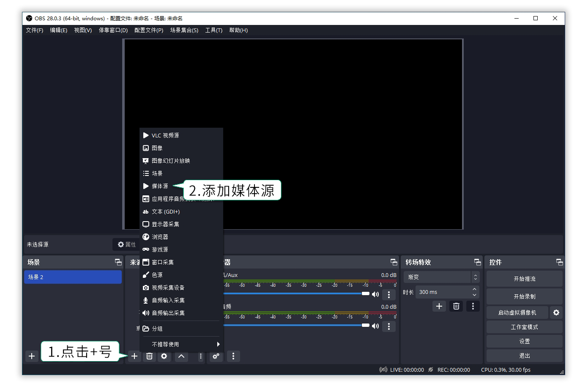The width and height of the screenshot is (577, 392).
Task: Open the 帮助(H) menu
Action: [238, 30]
